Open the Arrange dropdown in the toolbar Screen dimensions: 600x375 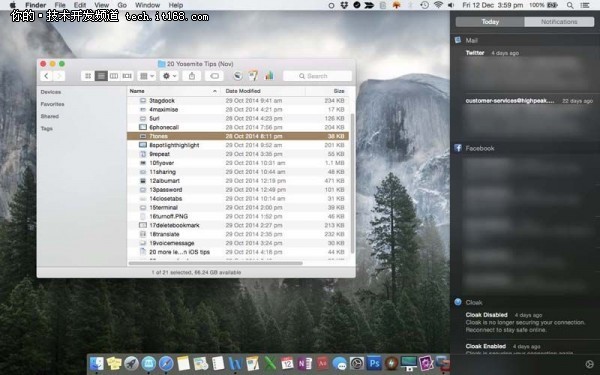click(147, 76)
